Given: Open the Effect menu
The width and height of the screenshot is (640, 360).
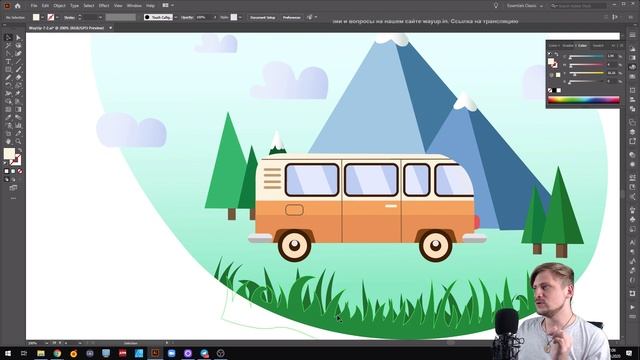Looking at the screenshot, I should (104, 6).
